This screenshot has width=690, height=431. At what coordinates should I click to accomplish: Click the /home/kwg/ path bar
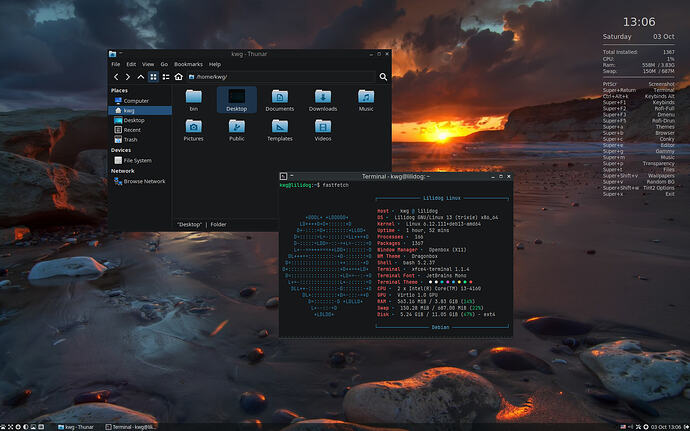coord(281,77)
